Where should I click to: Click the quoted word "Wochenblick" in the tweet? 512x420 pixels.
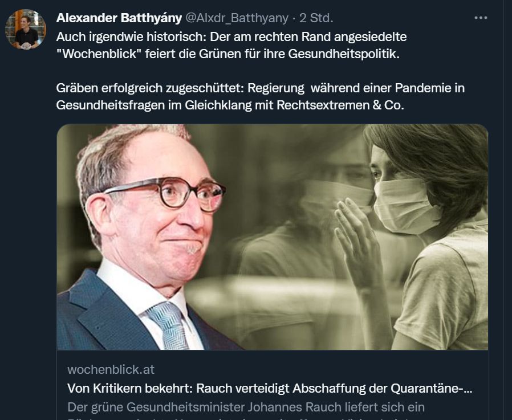click(x=98, y=54)
